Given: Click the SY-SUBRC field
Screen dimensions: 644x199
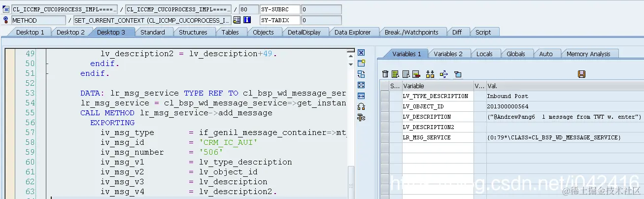Looking at the screenshot, I should [x=279, y=9].
